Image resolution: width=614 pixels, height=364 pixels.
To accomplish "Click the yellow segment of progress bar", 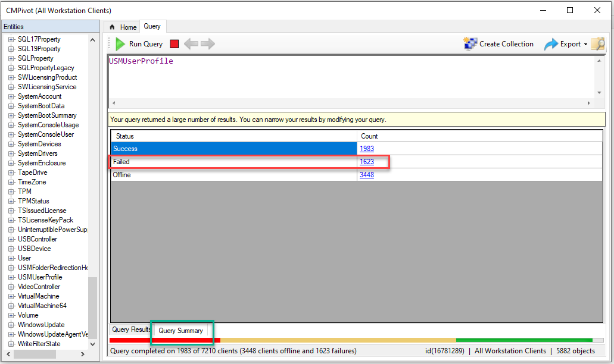I will 338,340.
